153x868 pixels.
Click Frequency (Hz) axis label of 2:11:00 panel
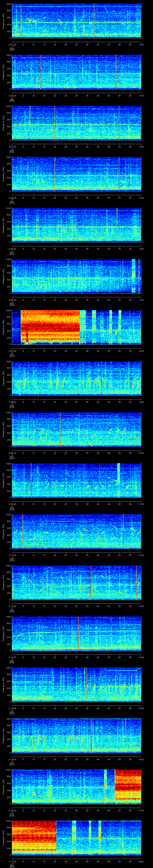(x=3, y=531)
